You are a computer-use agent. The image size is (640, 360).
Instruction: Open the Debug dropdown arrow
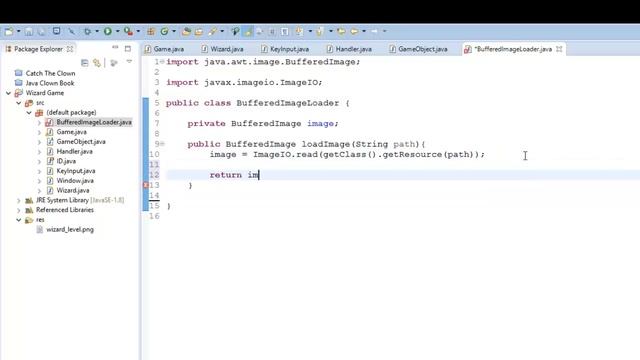pos(97,31)
